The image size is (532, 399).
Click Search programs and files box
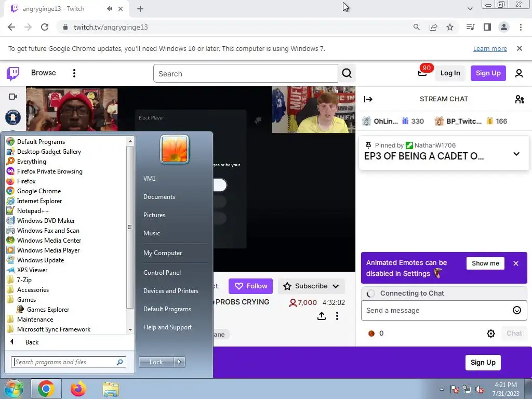69,362
